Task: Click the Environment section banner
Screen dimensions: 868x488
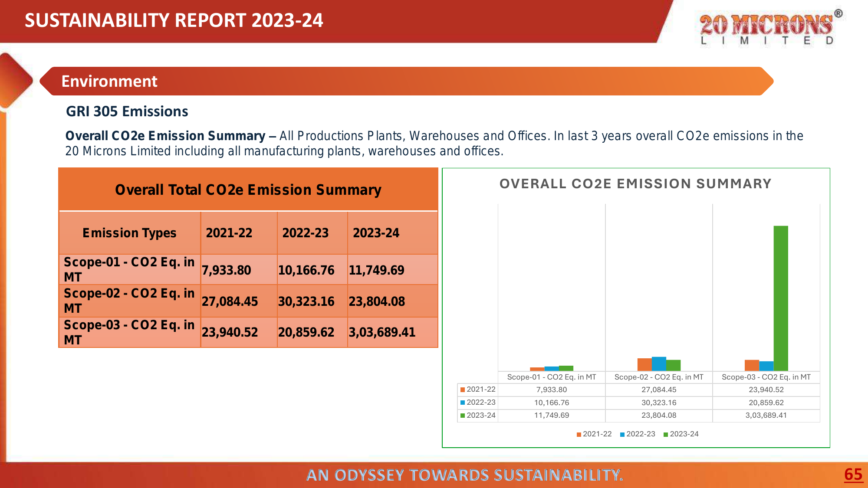Action: [407, 81]
